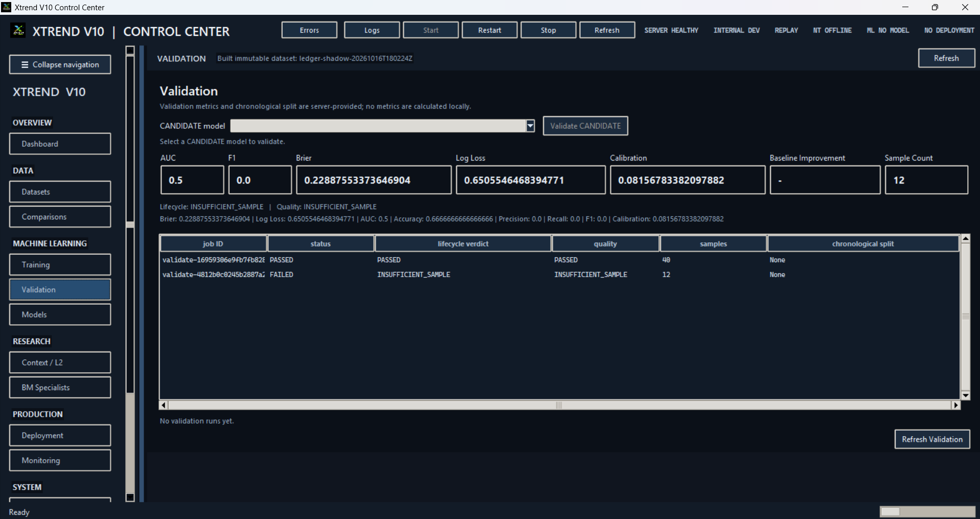
Task: Click the chronological split column header
Action: click(x=863, y=244)
